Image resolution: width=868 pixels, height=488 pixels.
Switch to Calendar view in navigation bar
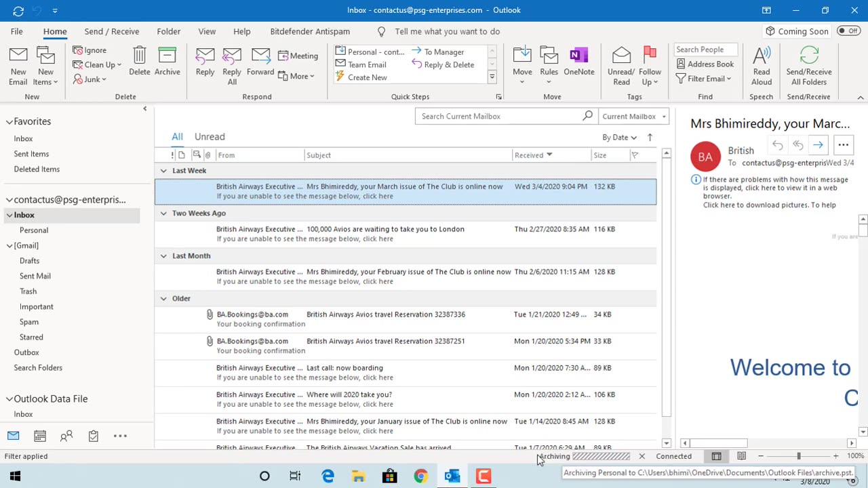[40, 436]
